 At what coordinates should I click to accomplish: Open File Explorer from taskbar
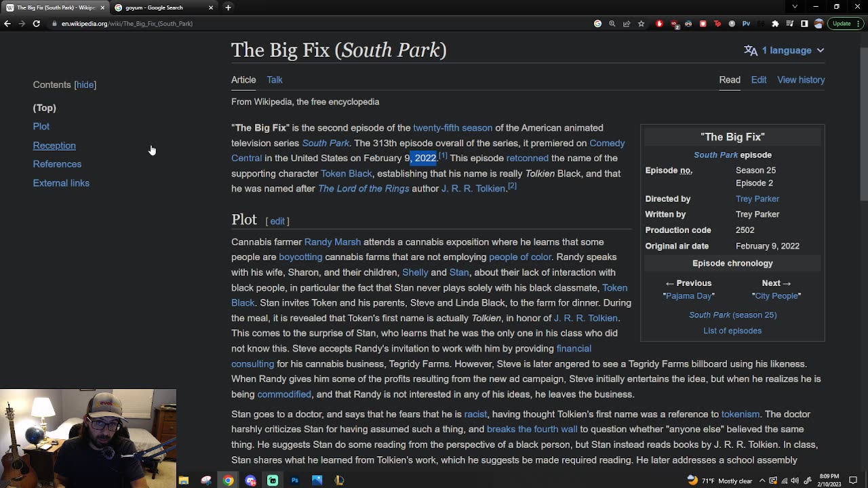pos(184,481)
